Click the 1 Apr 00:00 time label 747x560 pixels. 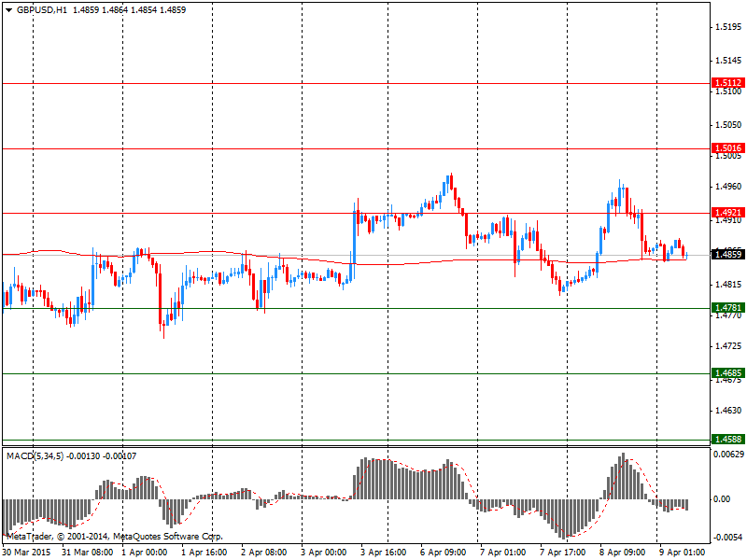[x=145, y=553]
